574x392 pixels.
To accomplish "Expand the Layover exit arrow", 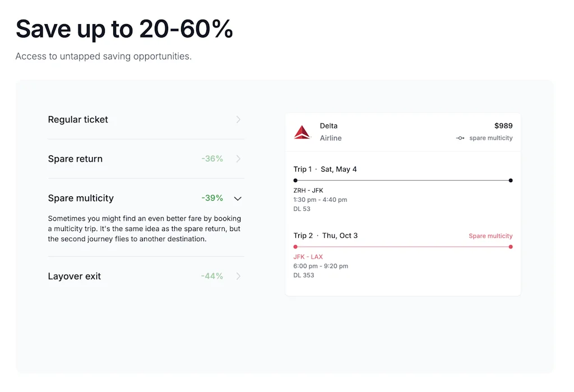I will (238, 276).
